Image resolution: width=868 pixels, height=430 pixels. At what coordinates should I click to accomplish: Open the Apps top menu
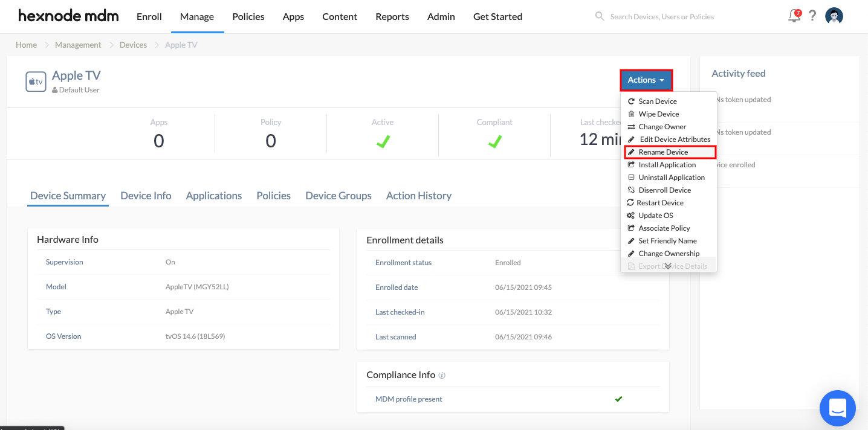pyautogui.click(x=293, y=16)
